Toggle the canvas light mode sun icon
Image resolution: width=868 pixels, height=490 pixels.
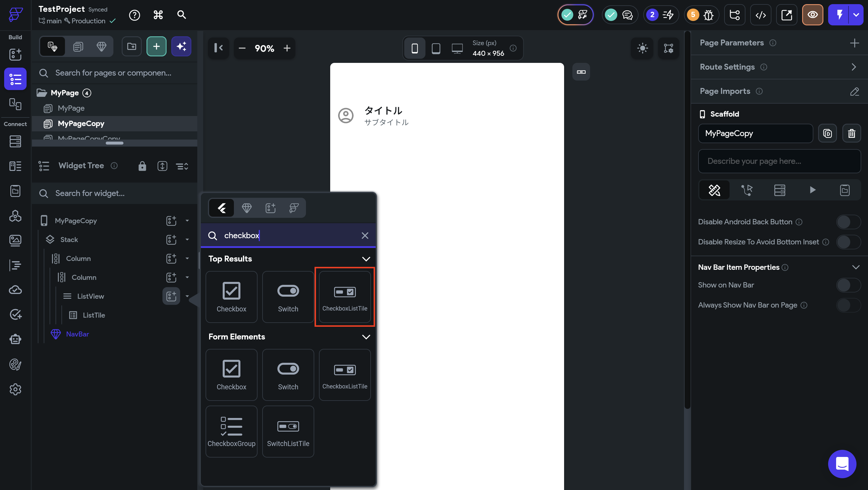click(x=642, y=48)
